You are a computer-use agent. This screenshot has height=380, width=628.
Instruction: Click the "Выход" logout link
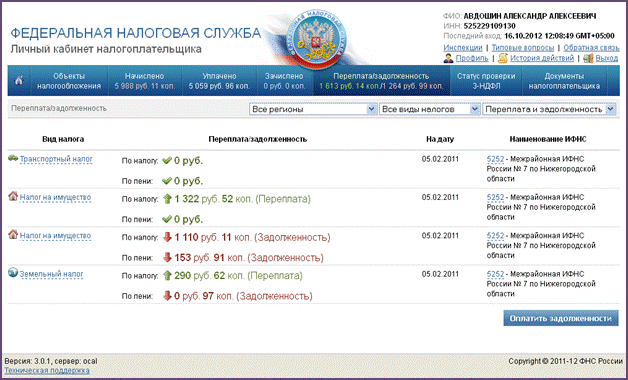[x=606, y=58]
